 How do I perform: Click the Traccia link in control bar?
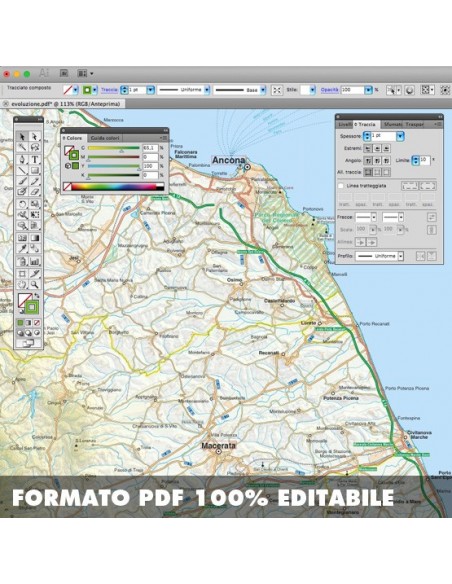click(109, 90)
